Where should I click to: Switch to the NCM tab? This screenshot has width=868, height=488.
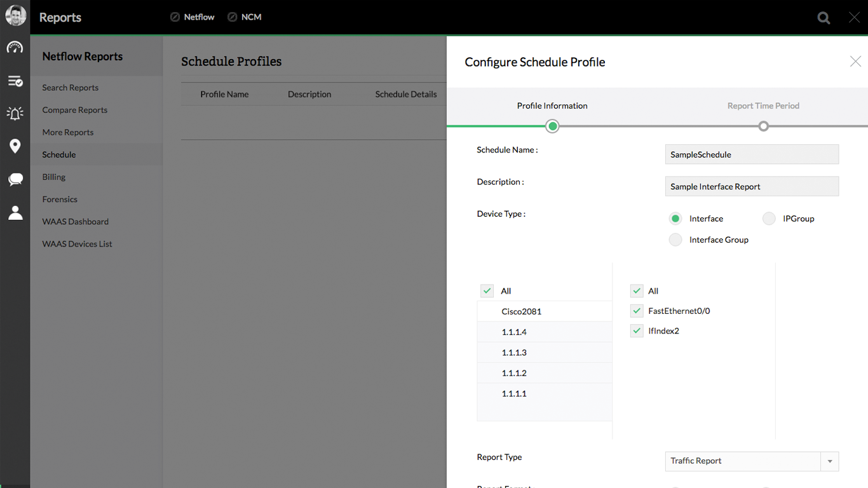245,17
